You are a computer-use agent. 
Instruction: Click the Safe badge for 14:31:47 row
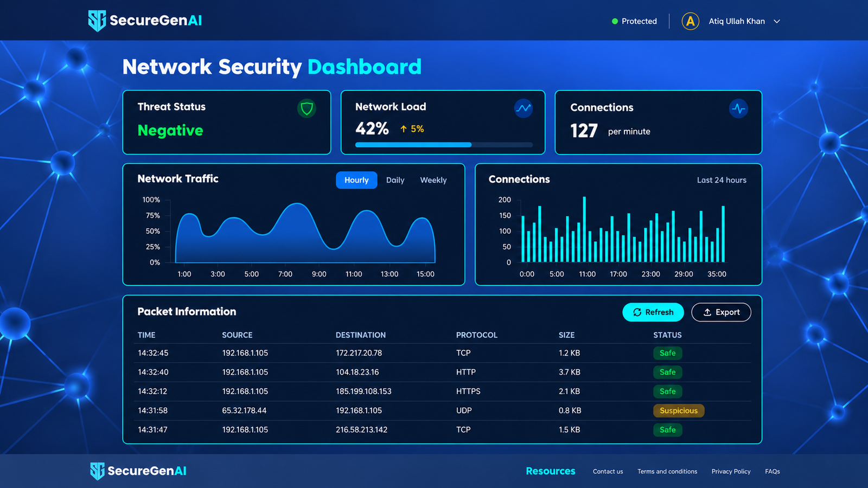pos(668,430)
